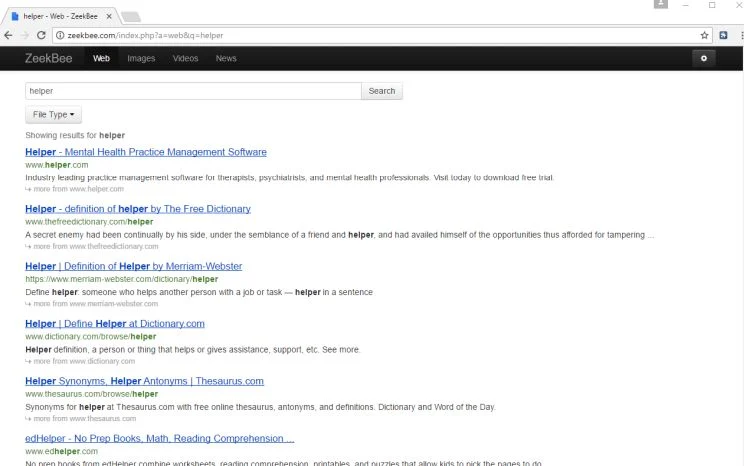Close the helper - Web - ZeekBee tab
Viewport: 744px width, 466px height.
pos(109,16)
